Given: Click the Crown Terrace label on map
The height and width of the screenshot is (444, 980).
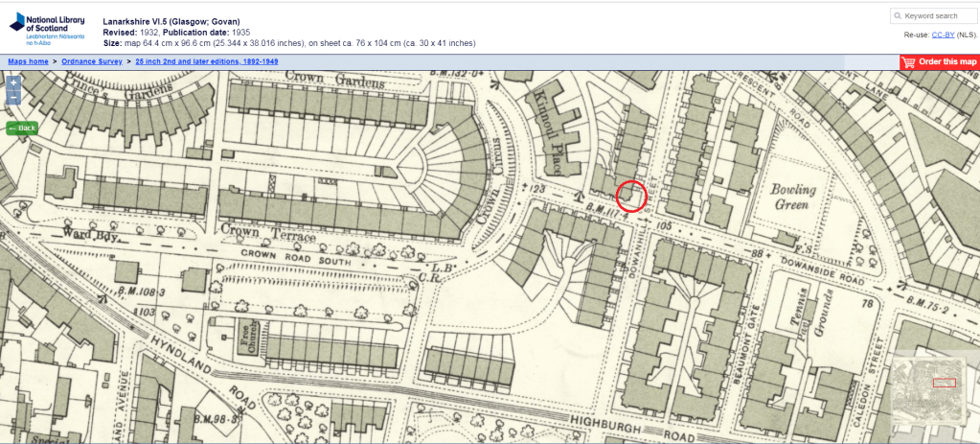Looking at the screenshot, I should coord(268,232).
